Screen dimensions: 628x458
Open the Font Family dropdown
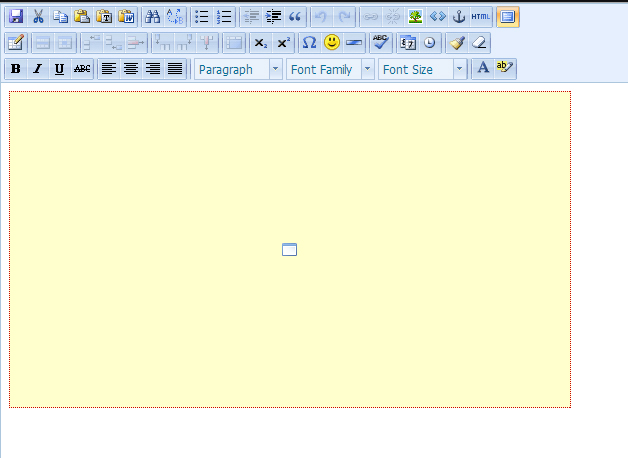(330, 69)
